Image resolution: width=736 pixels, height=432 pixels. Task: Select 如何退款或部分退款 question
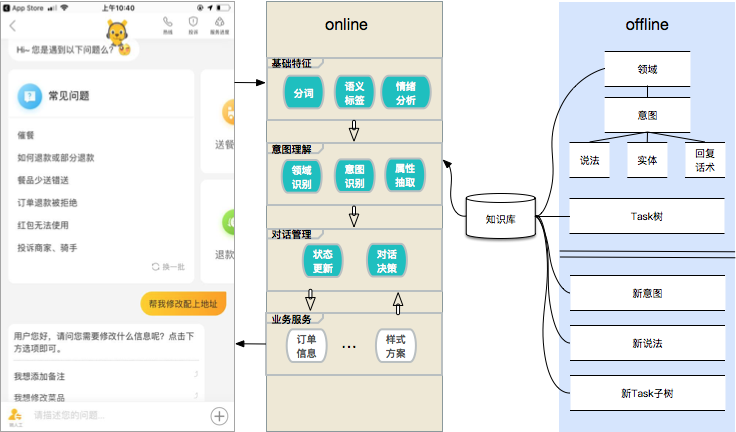tap(56, 158)
